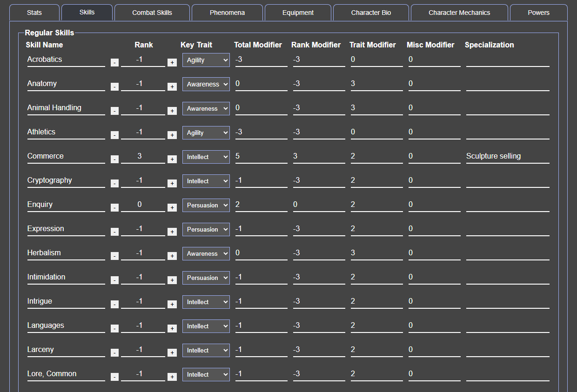Select the Skills tab

pos(87,13)
